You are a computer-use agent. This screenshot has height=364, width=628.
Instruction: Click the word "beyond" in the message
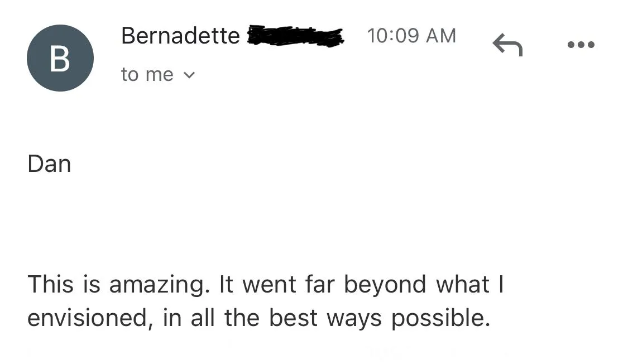tap(385, 285)
